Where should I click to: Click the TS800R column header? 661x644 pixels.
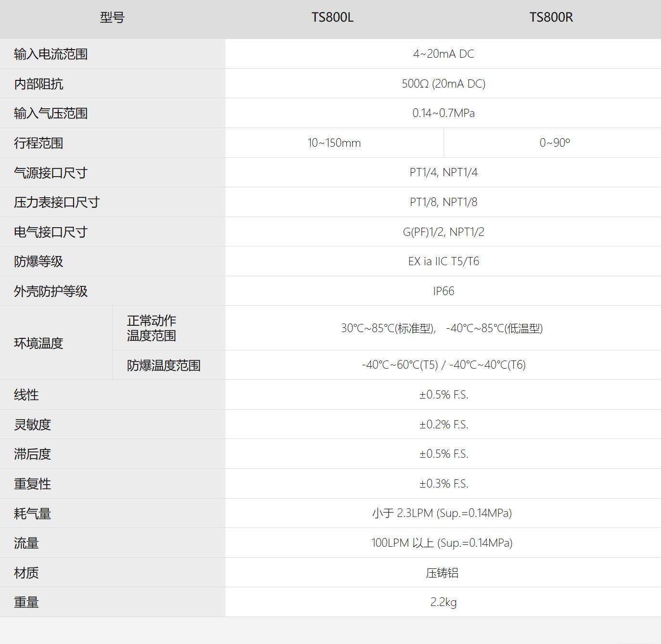(551, 17)
